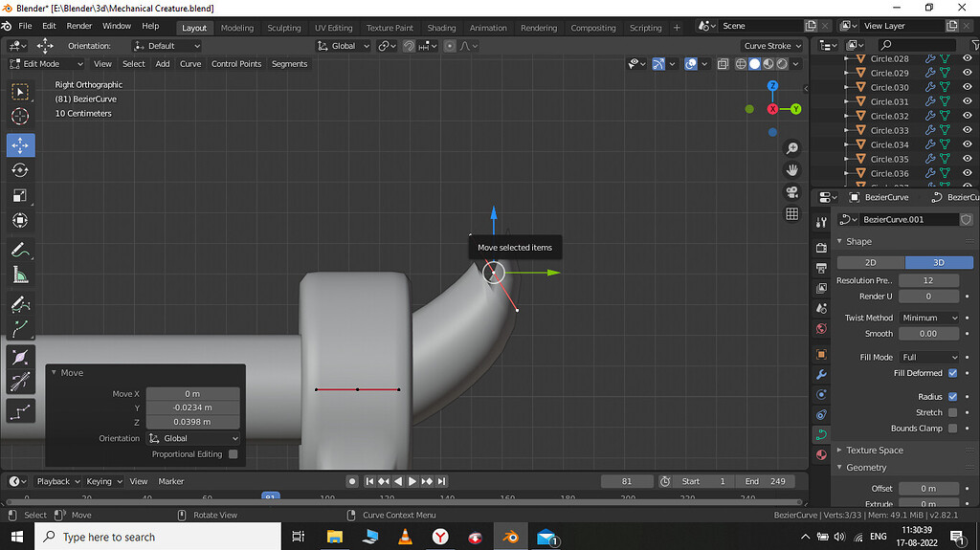980x550 pixels.
Task: Select the Select Box tool
Action: point(21,92)
